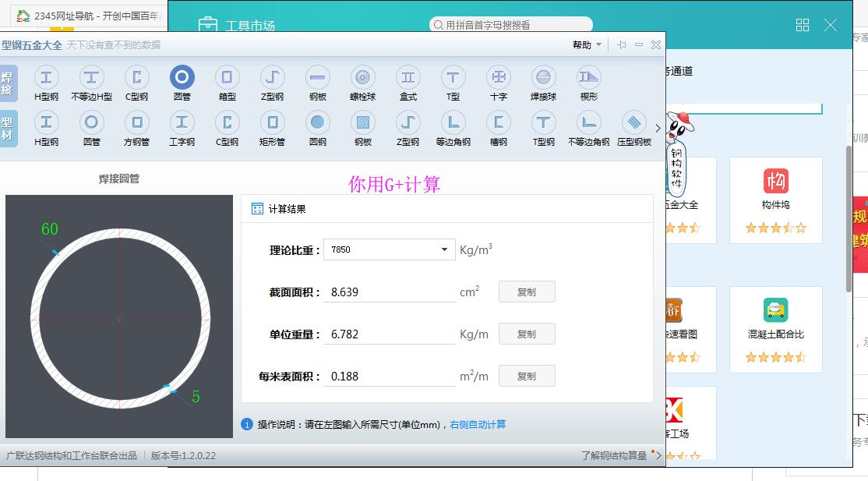This screenshot has width=868, height=481.
Task: Choose the 压型钢板 profile icon
Action: 633,122
